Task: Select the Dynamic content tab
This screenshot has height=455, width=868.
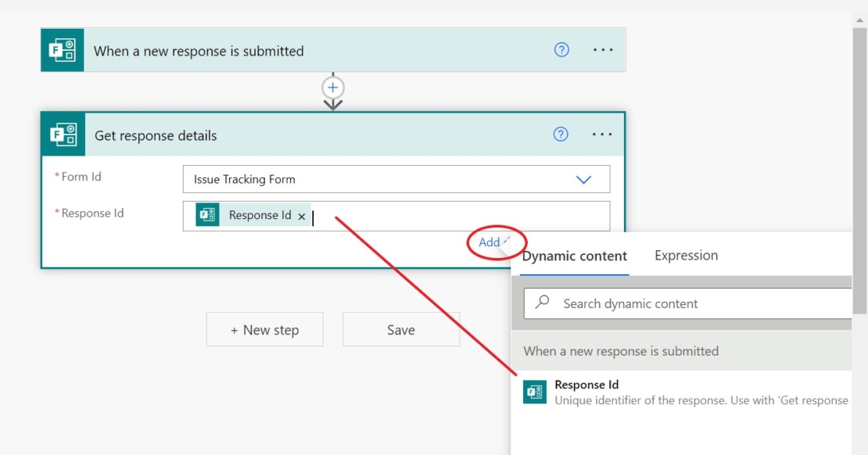Action: 574,256
